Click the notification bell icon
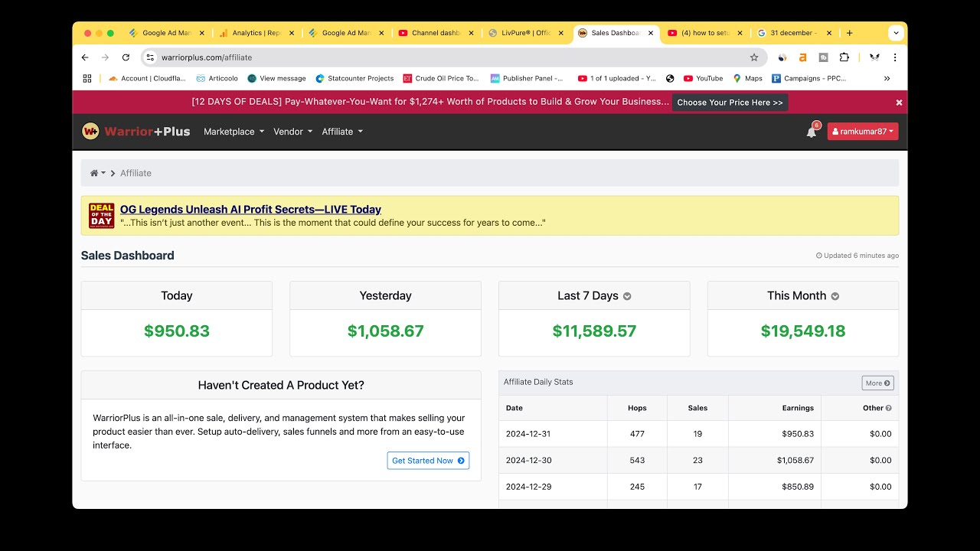This screenshot has height=551, width=980. (811, 132)
